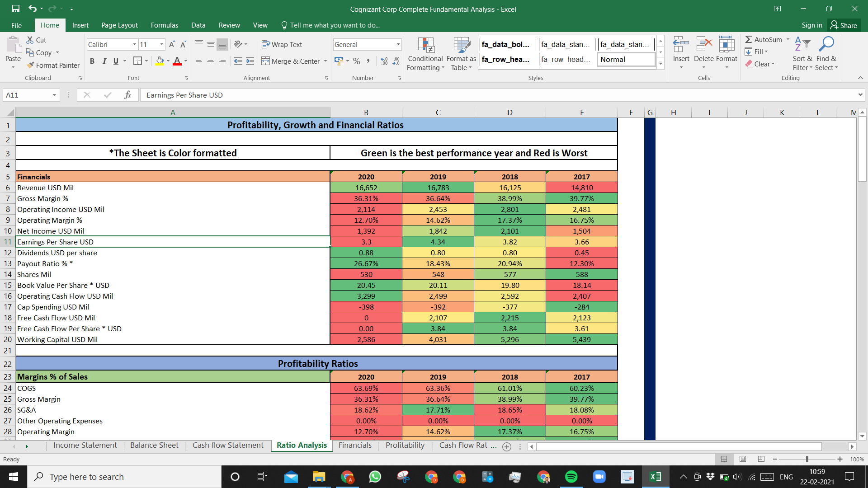Apply Comma Style number format
The image size is (868, 488).
tap(368, 61)
